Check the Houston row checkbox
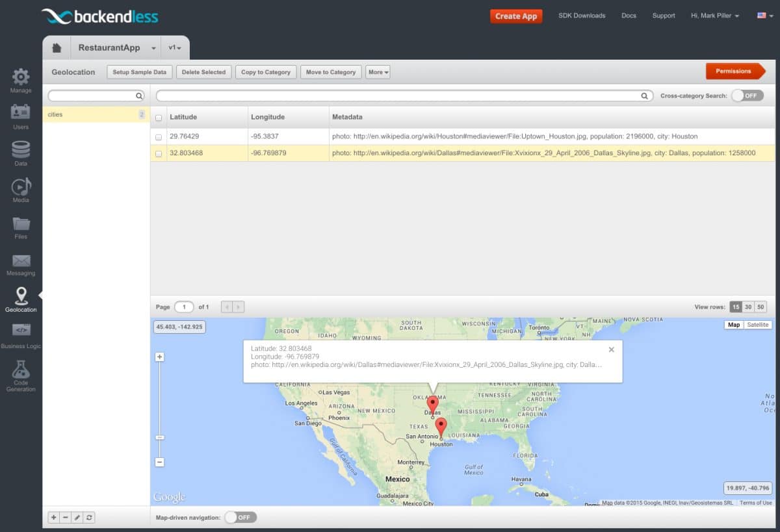This screenshot has width=780, height=532. click(x=159, y=137)
